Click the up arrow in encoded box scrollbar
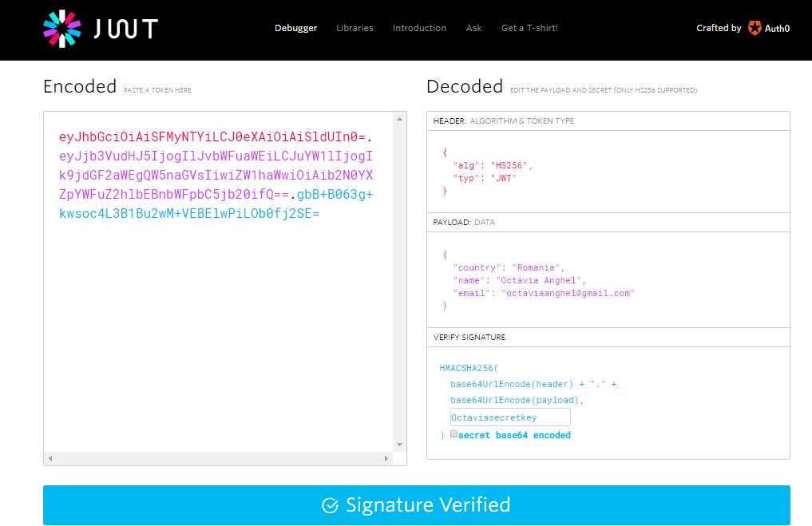 pyautogui.click(x=399, y=119)
